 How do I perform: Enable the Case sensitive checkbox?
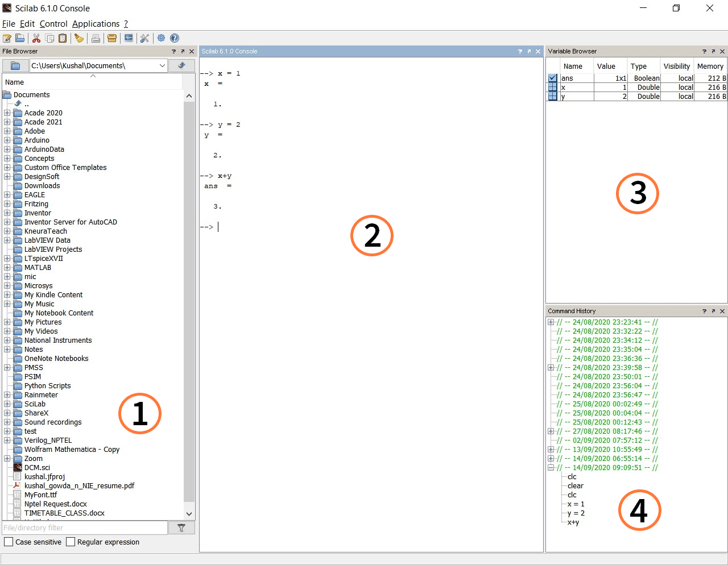(x=9, y=542)
